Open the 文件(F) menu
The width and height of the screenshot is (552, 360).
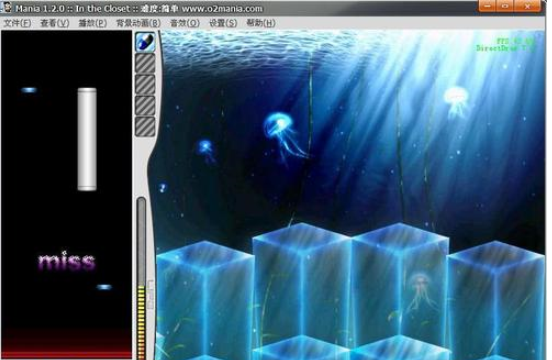(x=17, y=23)
